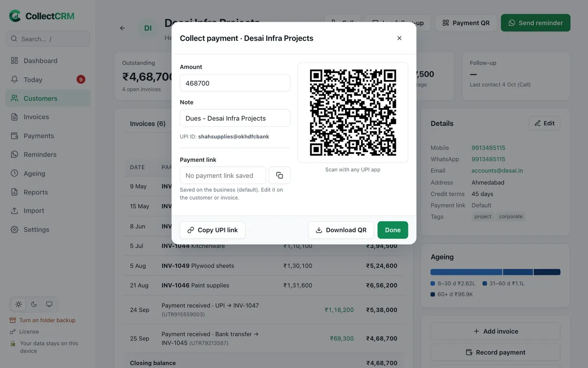
Task: Click the INV-1049 Plywood sheets row
Action: (264, 265)
